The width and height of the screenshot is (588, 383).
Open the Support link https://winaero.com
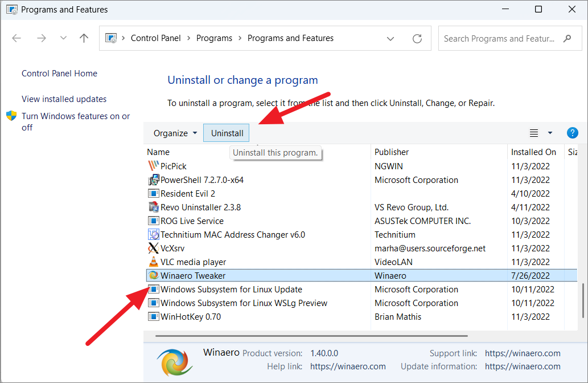523,353
